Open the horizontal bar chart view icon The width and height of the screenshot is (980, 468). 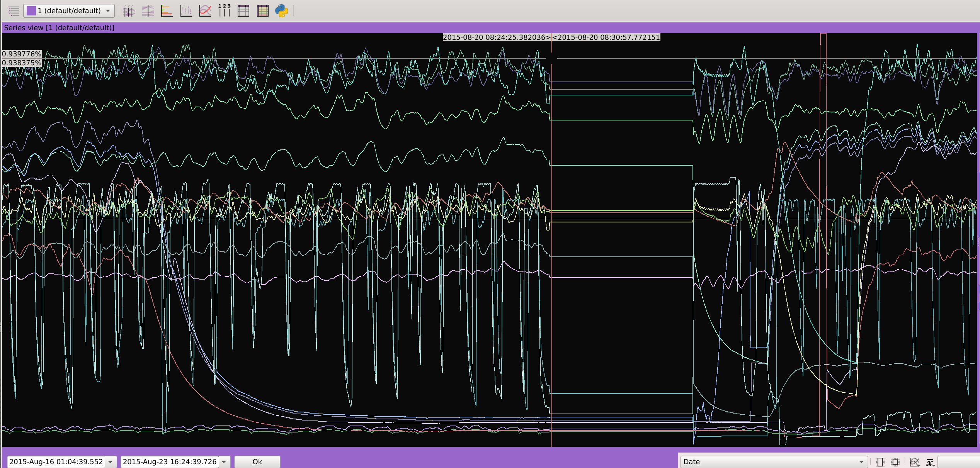click(167, 11)
